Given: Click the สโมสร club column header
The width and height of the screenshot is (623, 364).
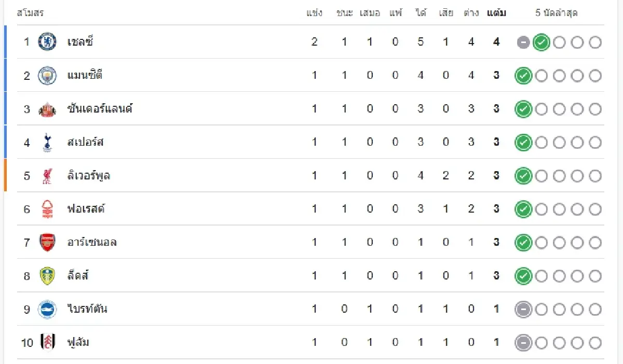Looking at the screenshot, I should [x=30, y=13].
